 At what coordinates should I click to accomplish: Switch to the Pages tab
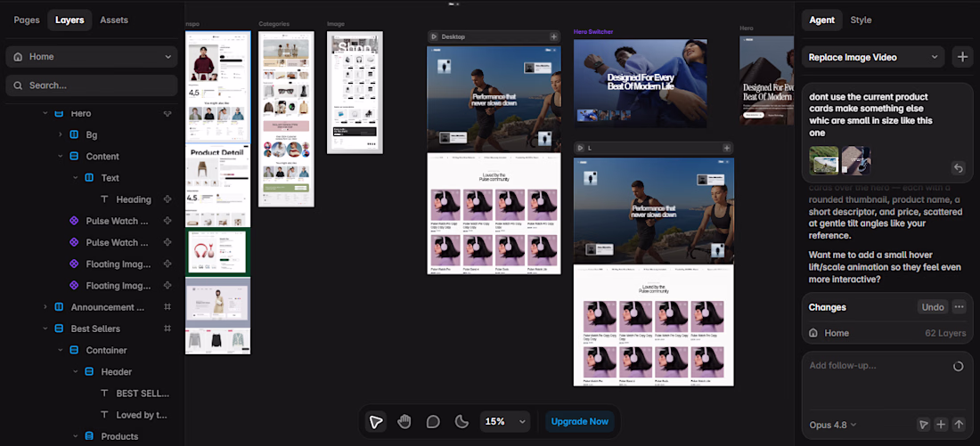27,20
